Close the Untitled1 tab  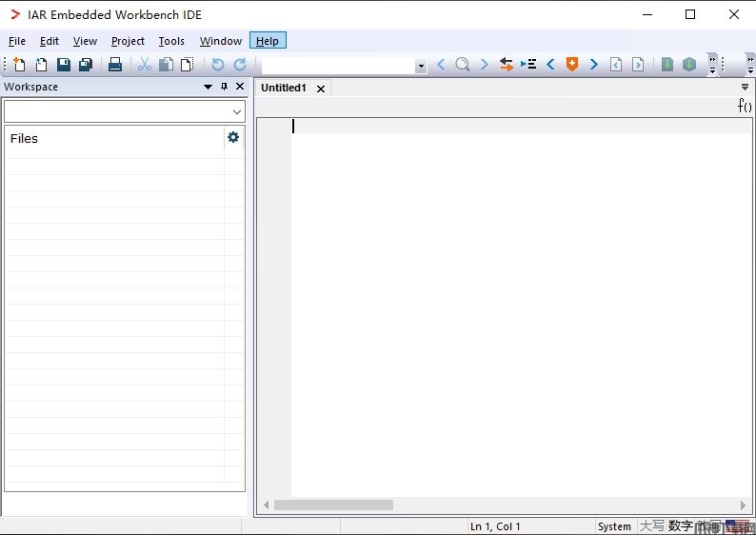[x=321, y=89]
